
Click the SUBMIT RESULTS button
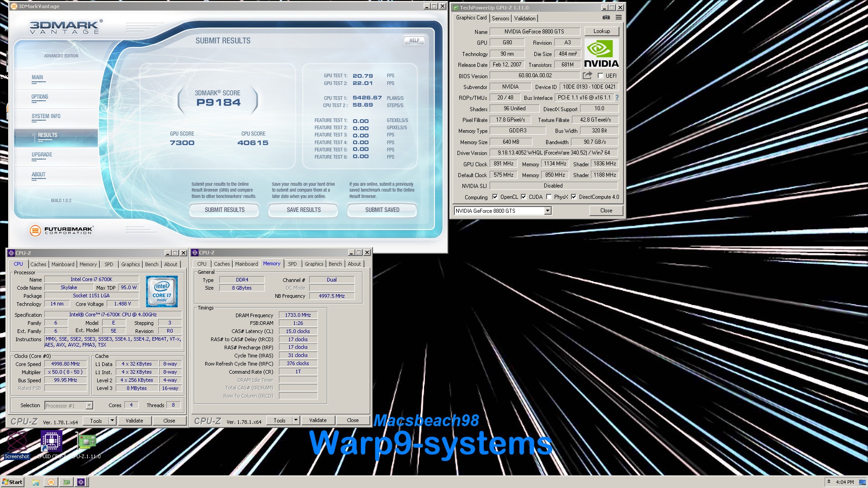click(x=224, y=210)
